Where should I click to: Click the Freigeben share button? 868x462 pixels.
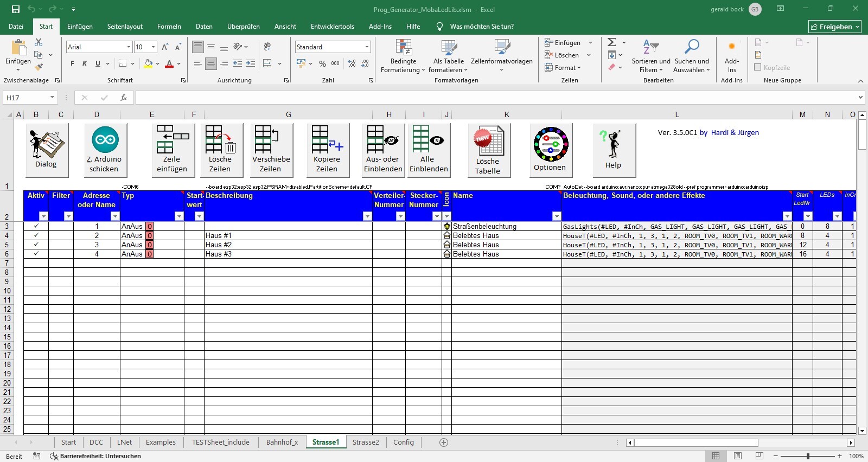pyautogui.click(x=834, y=27)
